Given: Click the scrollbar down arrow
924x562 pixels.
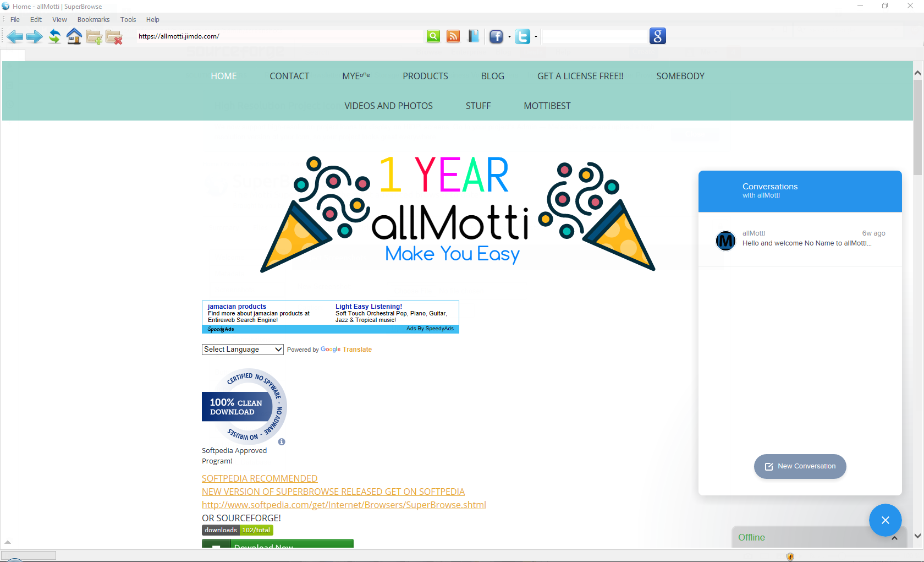Looking at the screenshot, I should (x=917, y=536).
